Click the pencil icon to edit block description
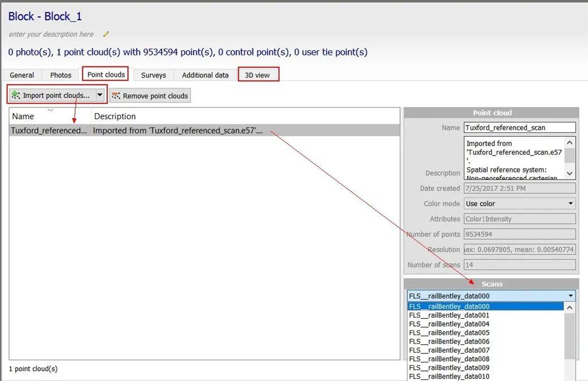 106,34
